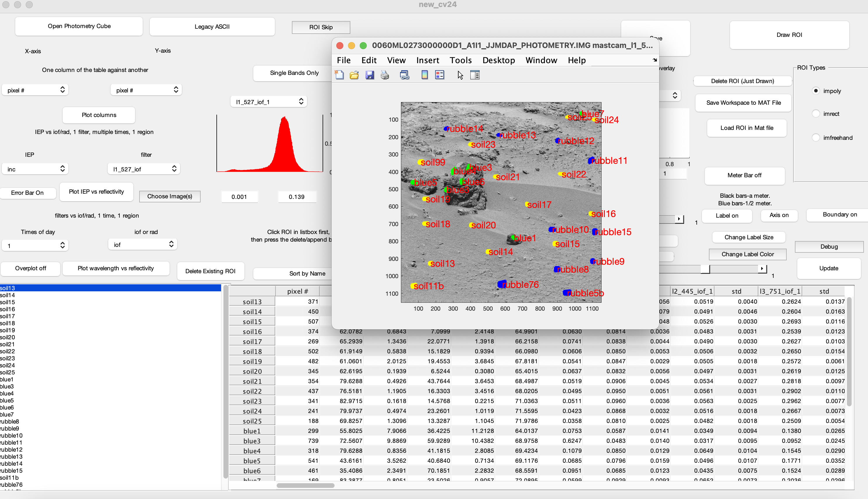This screenshot has height=499, width=868.
Task: Open the Tools menu in figure window
Action: pos(460,60)
